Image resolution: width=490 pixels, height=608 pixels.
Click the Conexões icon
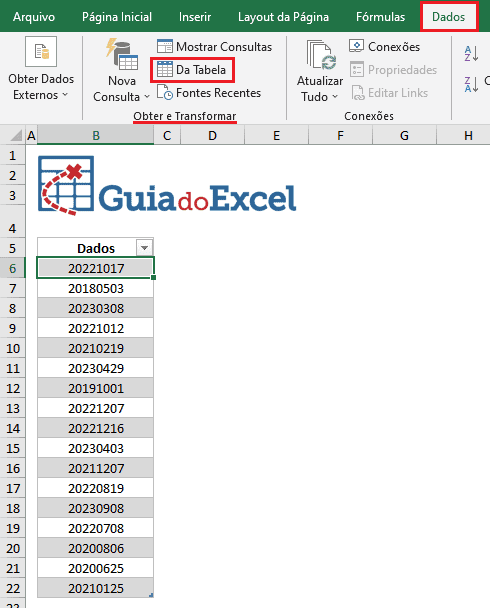tap(356, 46)
